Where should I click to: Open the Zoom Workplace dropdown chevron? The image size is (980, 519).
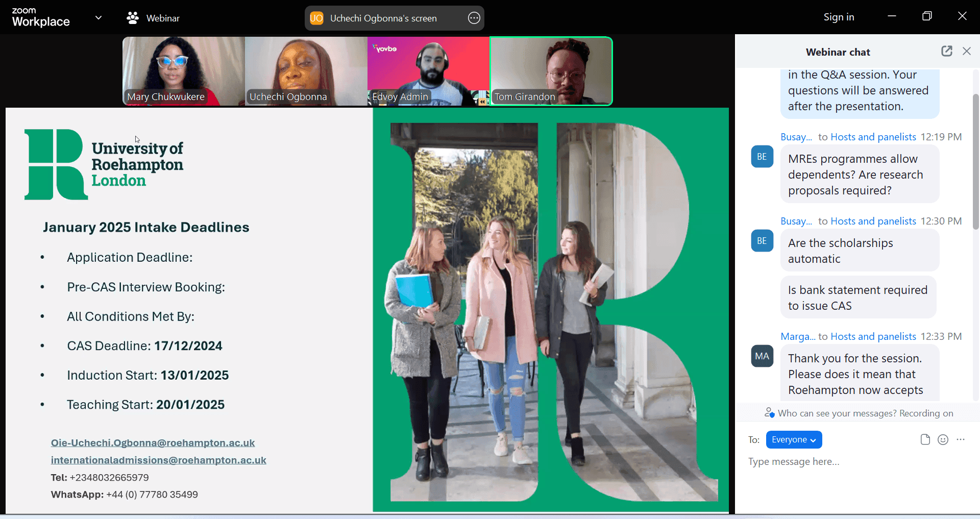click(x=99, y=18)
